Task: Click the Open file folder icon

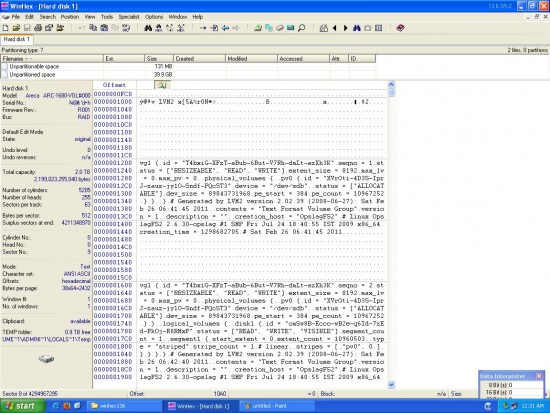Action: click(16, 28)
